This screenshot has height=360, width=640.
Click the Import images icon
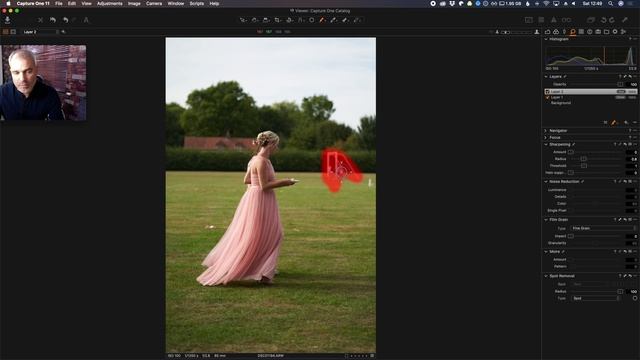pyautogui.click(x=7, y=20)
